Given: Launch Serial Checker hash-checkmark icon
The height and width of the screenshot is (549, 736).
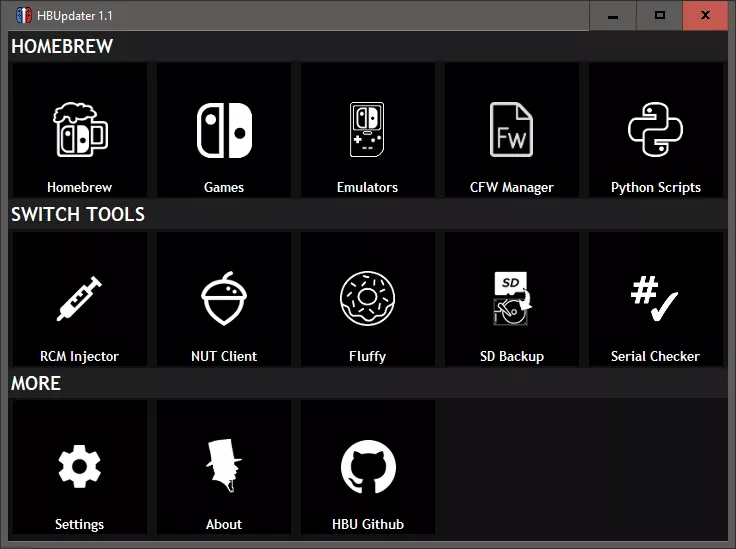Looking at the screenshot, I should (x=655, y=299).
